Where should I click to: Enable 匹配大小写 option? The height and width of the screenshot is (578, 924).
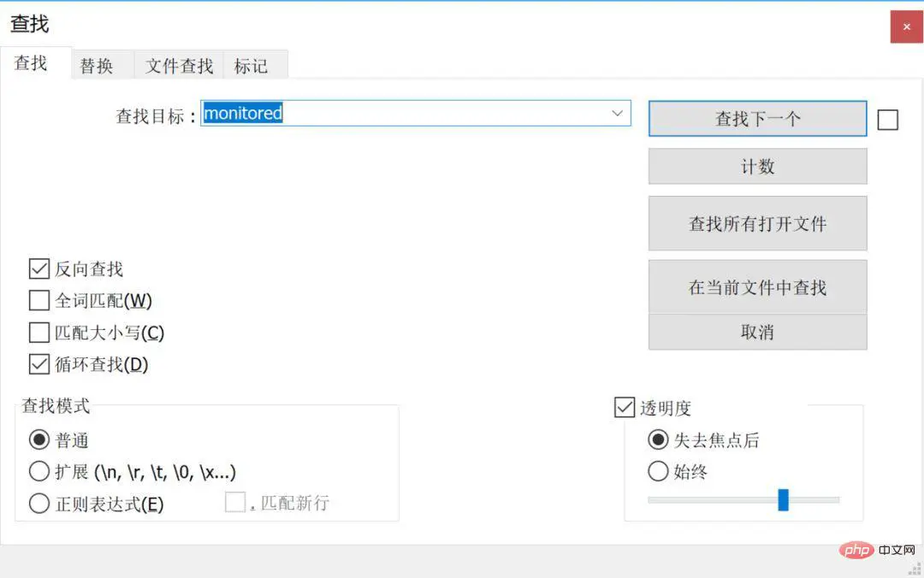pos(39,333)
